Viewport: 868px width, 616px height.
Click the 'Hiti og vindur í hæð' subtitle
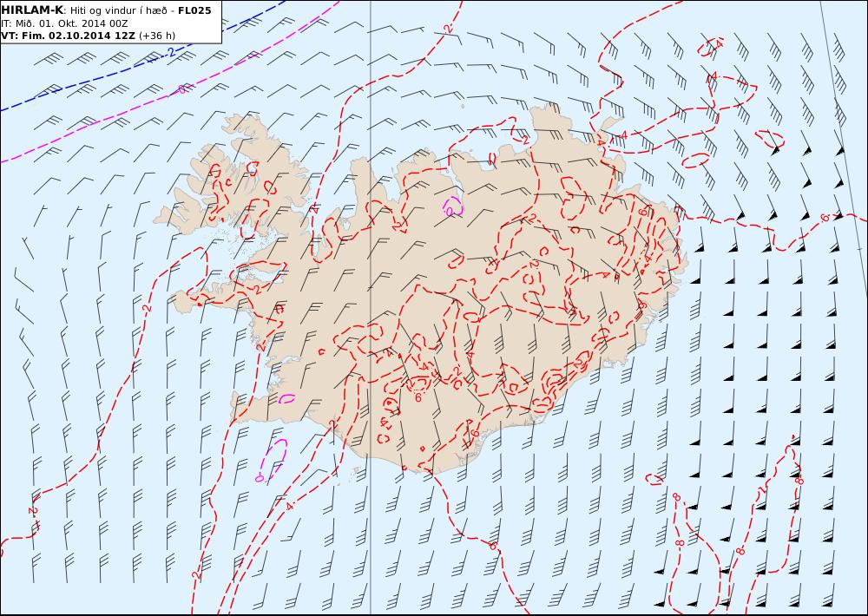(118, 10)
